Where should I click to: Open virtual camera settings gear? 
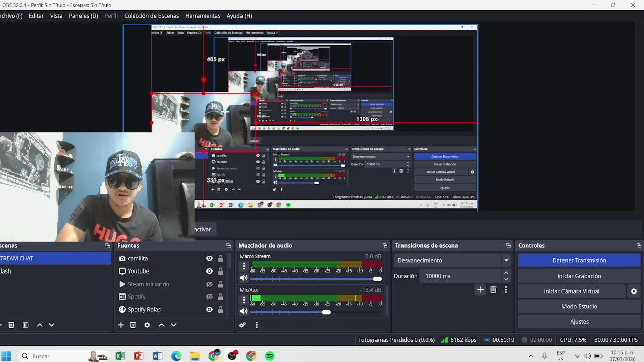click(x=634, y=291)
